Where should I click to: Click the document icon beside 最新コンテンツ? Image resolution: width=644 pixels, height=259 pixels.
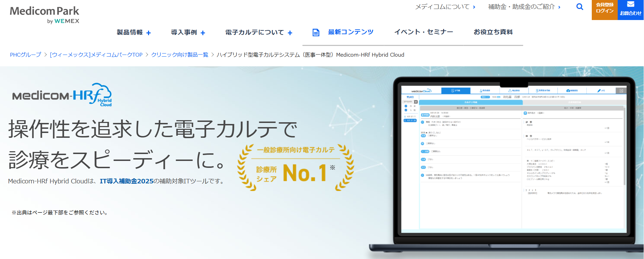(x=316, y=32)
